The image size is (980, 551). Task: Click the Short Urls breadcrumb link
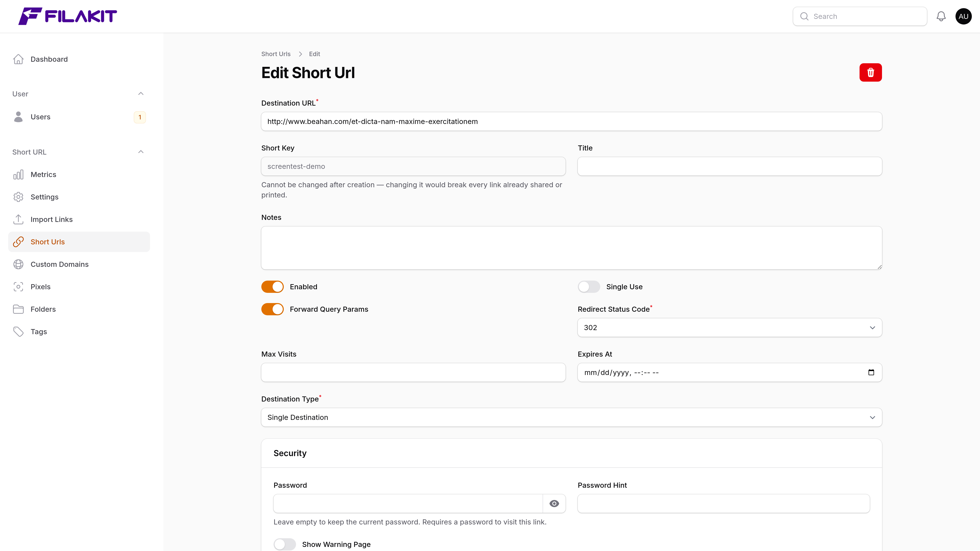coord(276,54)
